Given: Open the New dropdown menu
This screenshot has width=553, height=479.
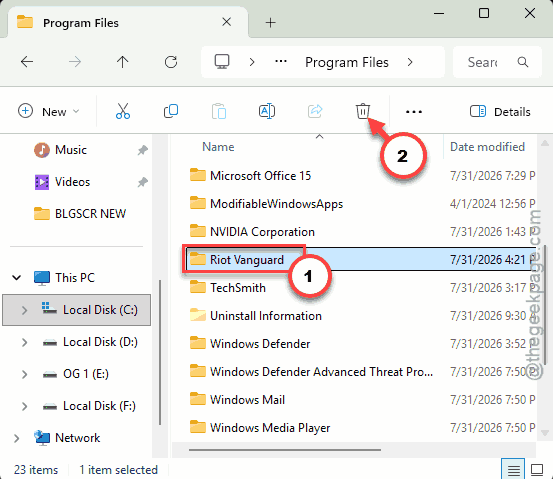Looking at the screenshot, I should pyautogui.click(x=49, y=111).
